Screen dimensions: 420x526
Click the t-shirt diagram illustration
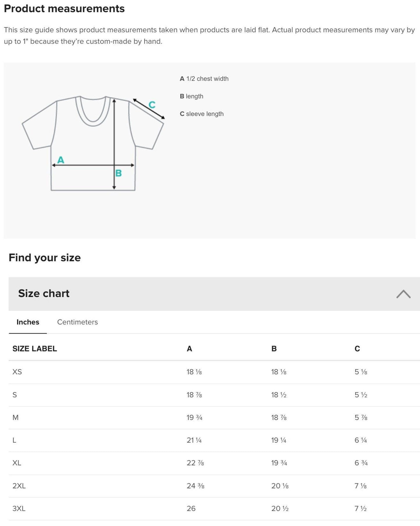click(93, 143)
